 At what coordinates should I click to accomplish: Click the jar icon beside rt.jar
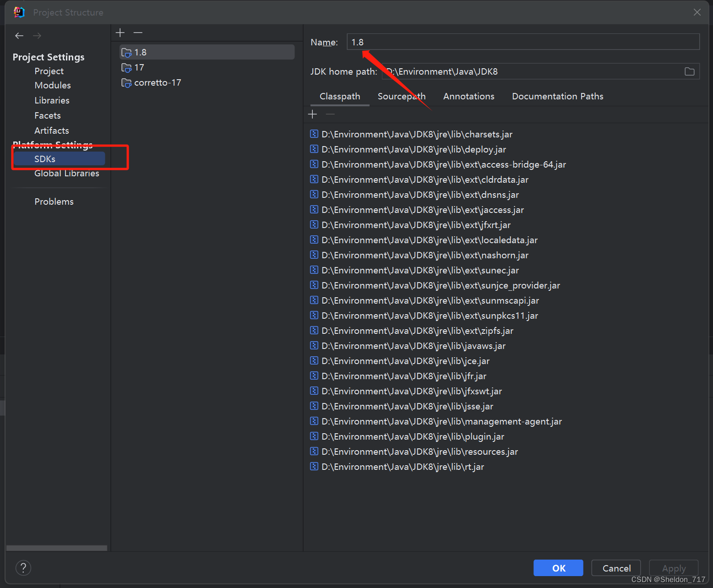[x=314, y=466]
